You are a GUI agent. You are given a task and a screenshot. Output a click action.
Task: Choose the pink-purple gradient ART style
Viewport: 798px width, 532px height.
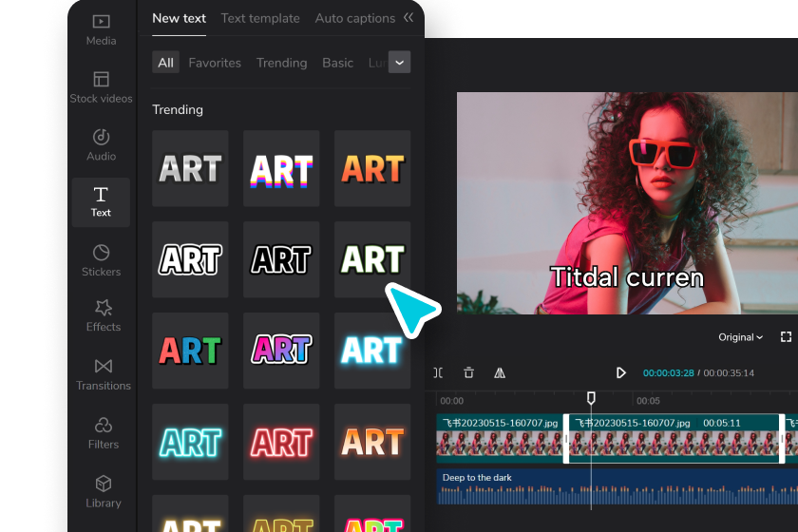(x=281, y=351)
